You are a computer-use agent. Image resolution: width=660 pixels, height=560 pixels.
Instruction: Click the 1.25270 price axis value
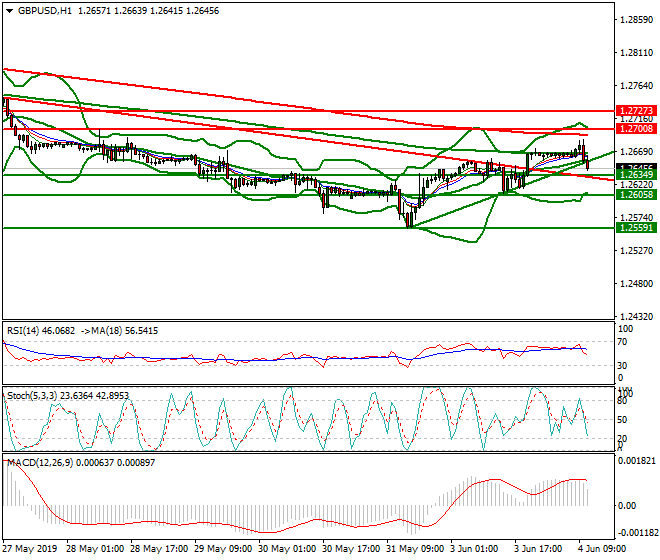(x=637, y=251)
